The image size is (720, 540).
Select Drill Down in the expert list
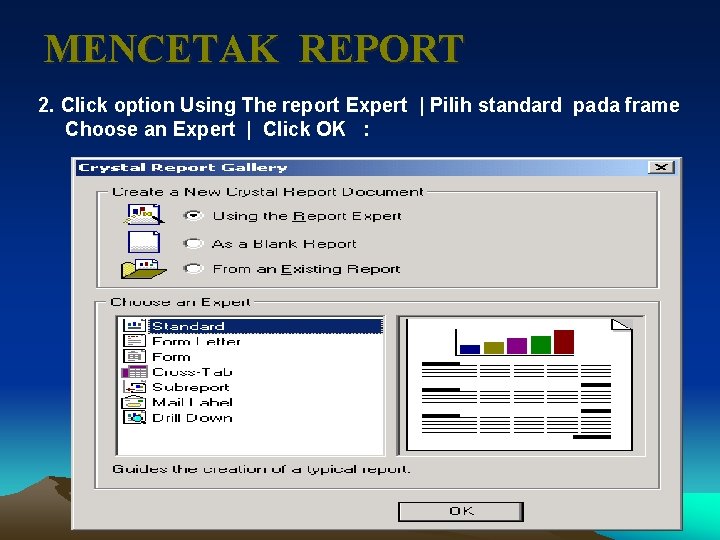point(192,417)
